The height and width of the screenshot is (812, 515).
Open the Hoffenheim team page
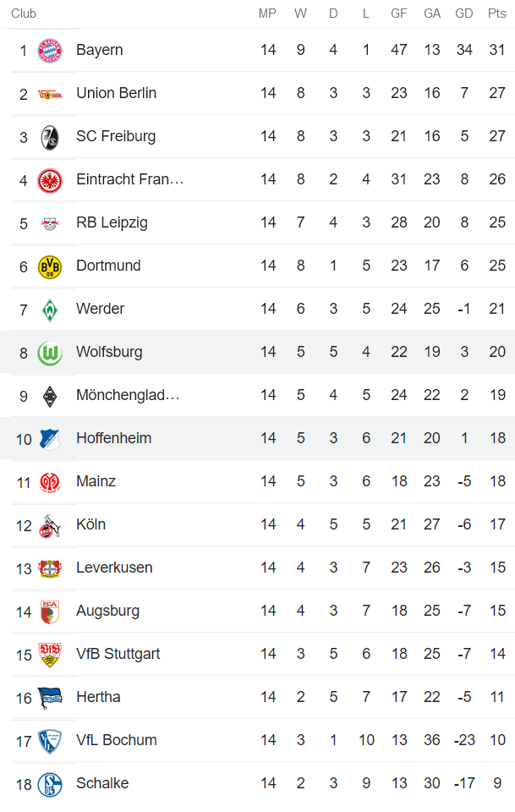[113, 438]
